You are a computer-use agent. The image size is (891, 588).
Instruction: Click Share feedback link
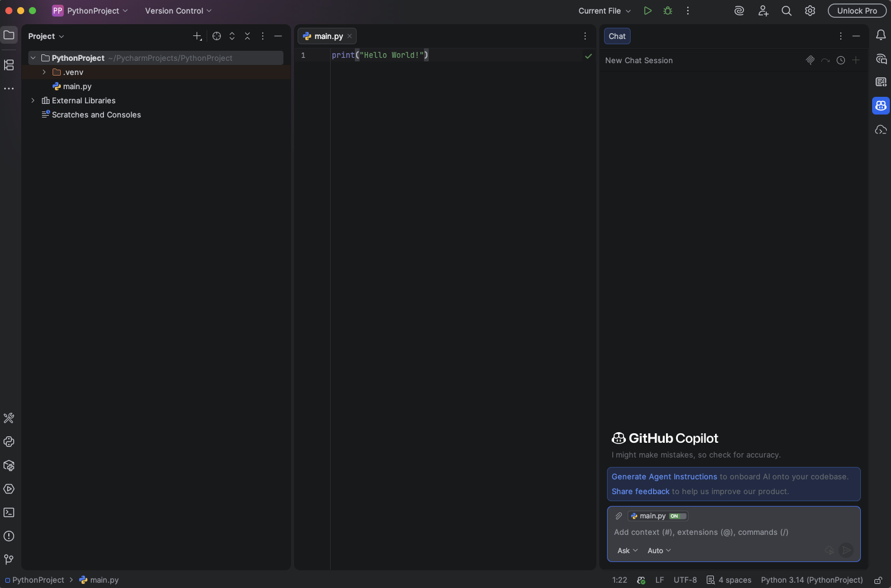point(641,491)
